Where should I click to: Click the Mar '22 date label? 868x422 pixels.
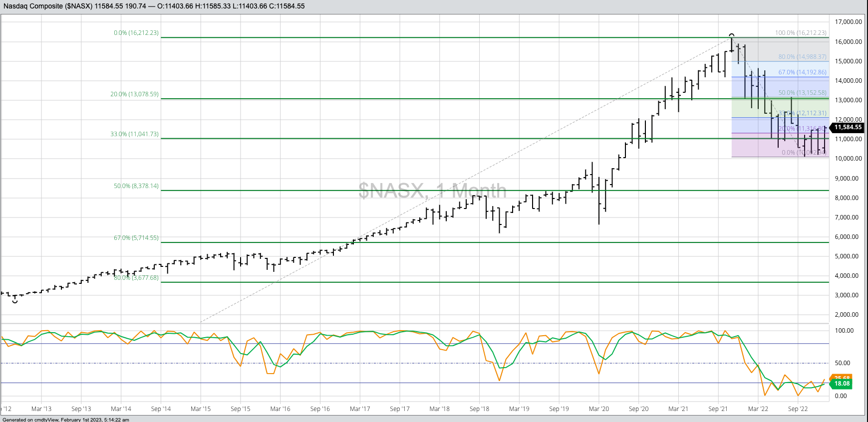758,409
